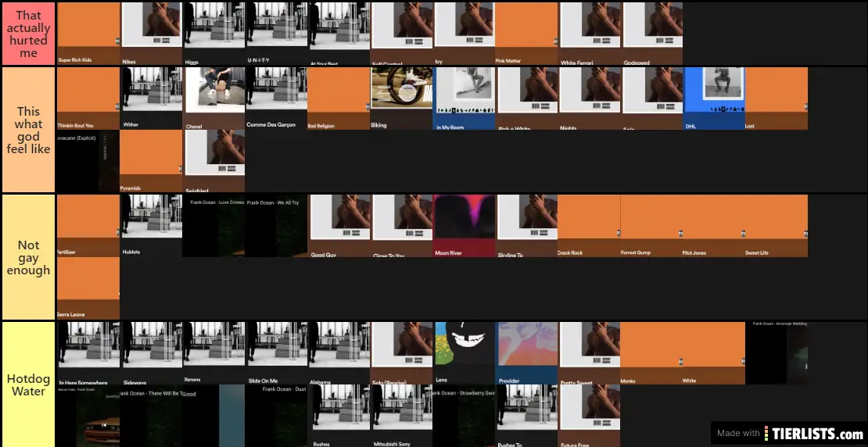Viewport: 868px width, 447px height.
Task: Click the 'DHL' bright blue cover tile
Action: (x=714, y=98)
